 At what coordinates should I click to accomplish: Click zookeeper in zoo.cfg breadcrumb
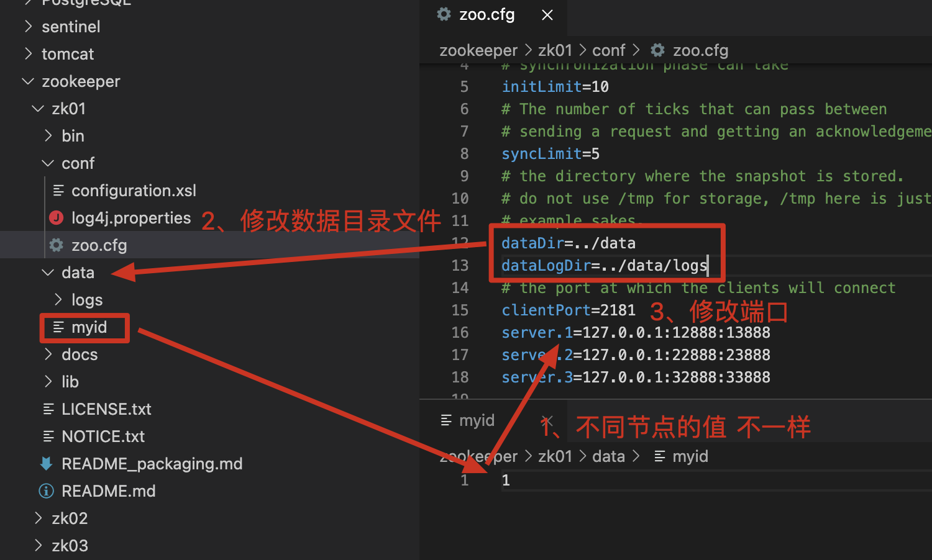click(478, 50)
